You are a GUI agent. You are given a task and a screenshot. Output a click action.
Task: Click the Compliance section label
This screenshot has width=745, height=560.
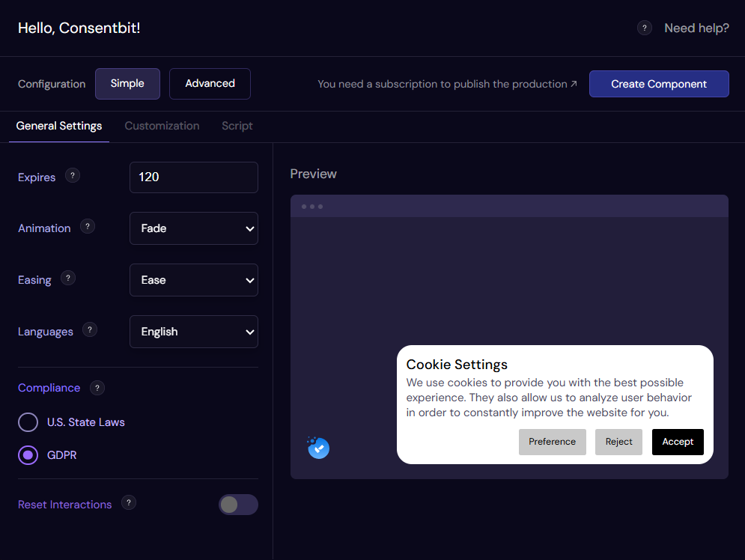[x=49, y=388]
